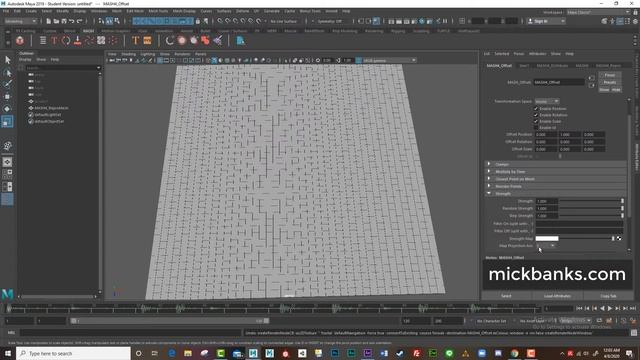640x360 pixels.
Task: Collapse the Strength section
Action: 555,193
